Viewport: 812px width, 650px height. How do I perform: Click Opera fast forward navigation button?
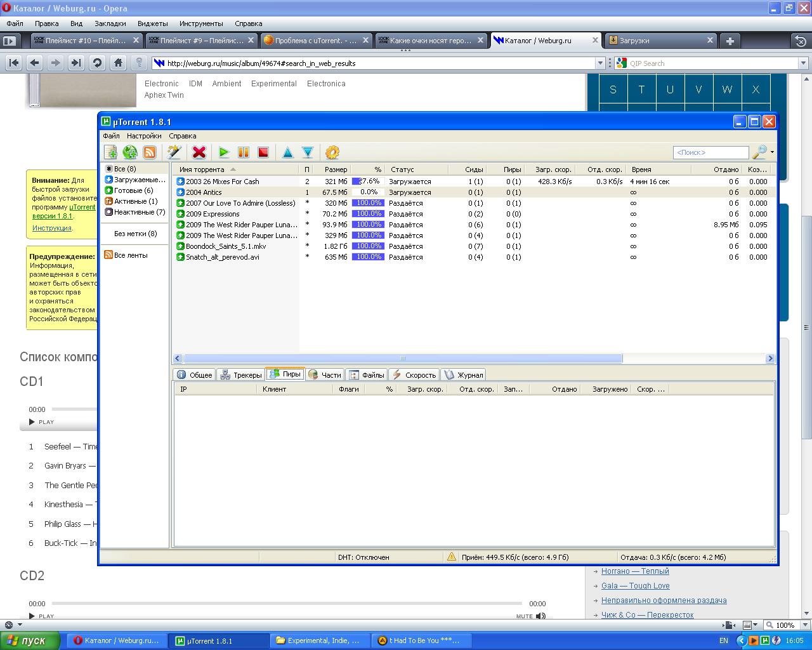[x=76, y=63]
